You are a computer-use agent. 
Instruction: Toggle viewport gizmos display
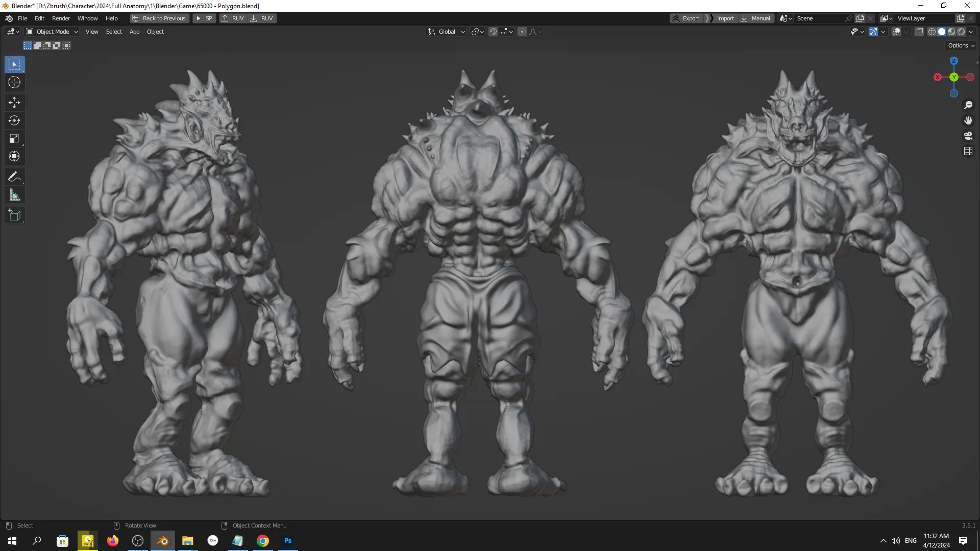[x=873, y=32]
